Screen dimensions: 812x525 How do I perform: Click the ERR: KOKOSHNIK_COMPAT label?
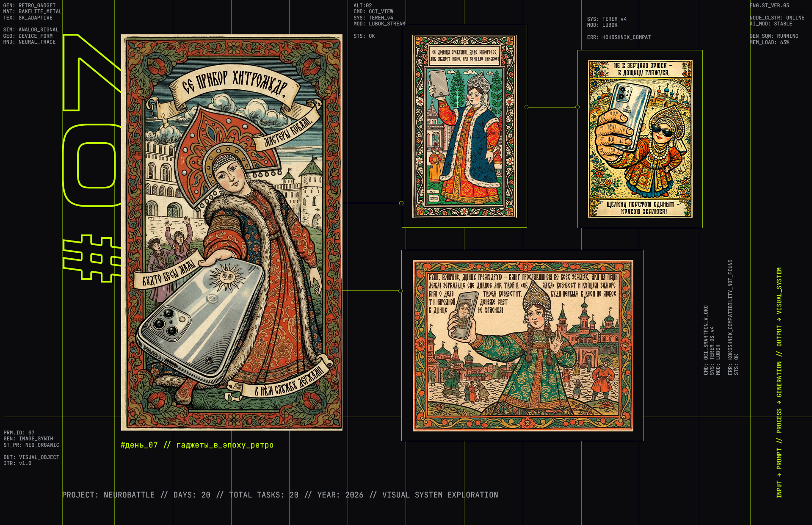pos(619,37)
